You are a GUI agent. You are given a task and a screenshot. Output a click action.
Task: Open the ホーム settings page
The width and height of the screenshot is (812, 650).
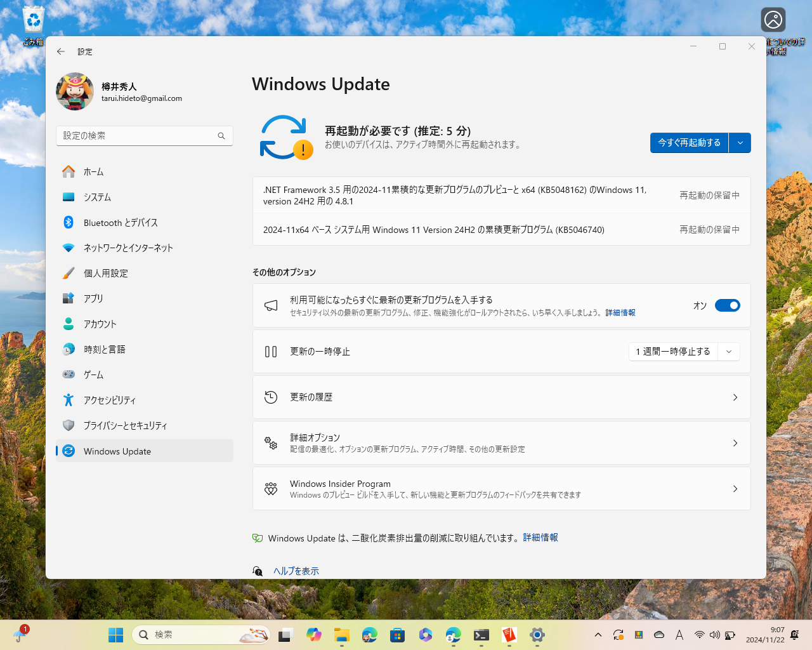point(145,172)
